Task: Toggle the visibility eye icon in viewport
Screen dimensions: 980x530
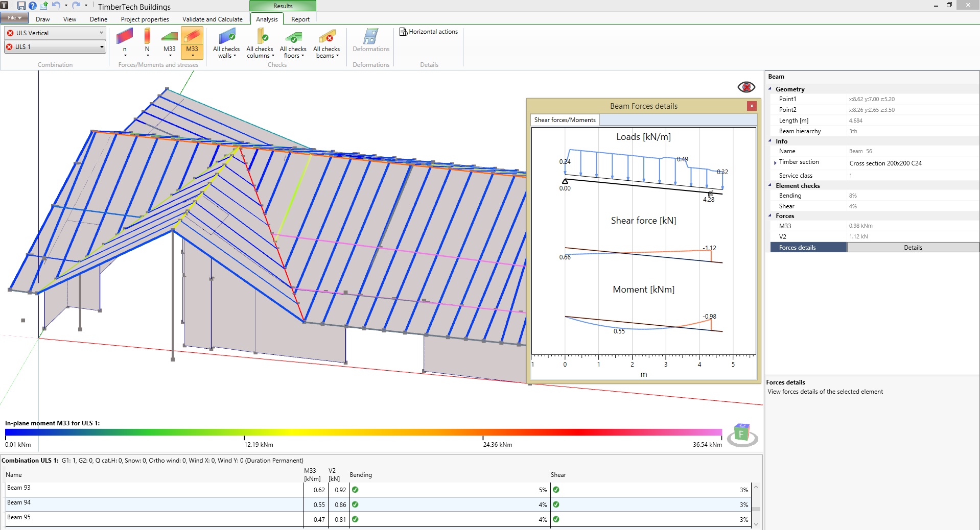Action: (746, 87)
